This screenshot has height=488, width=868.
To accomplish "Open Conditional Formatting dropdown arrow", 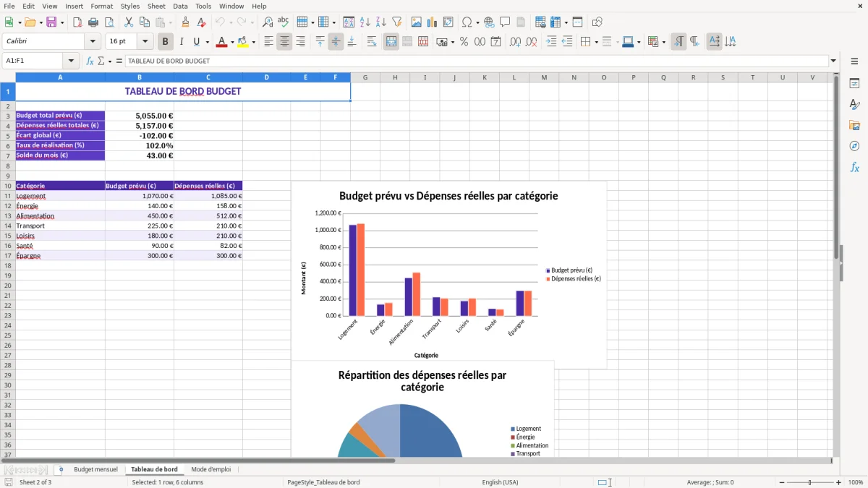I will point(663,43).
